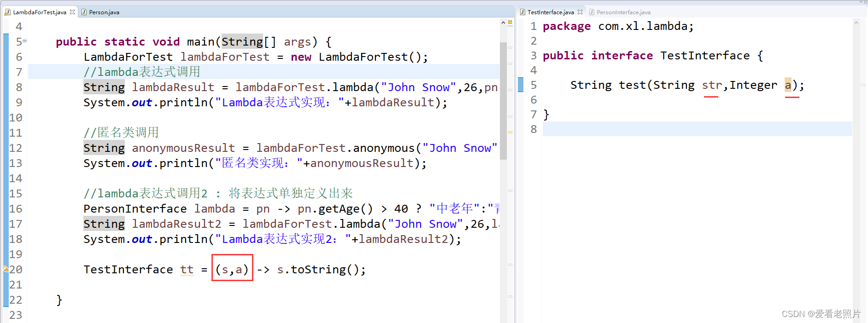This screenshot has width=868, height=323.
Task: Click the 'getAge' call on line 16
Action: coord(339,209)
